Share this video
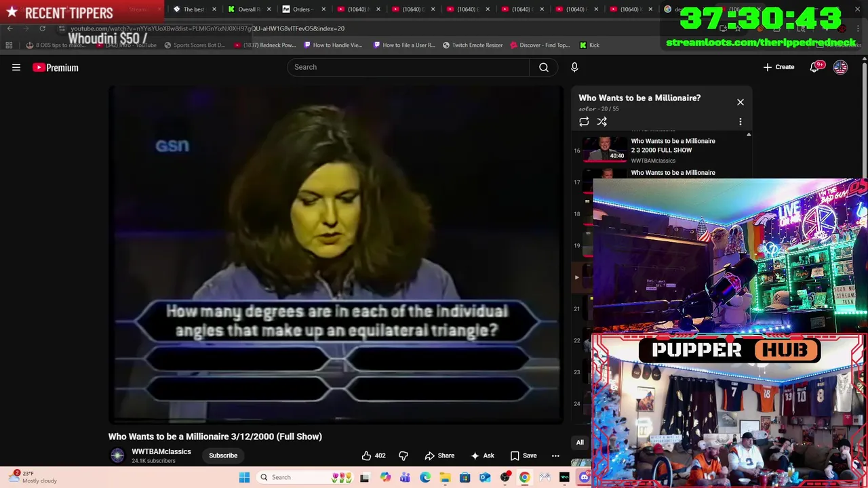The image size is (868, 488). (x=439, y=455)
